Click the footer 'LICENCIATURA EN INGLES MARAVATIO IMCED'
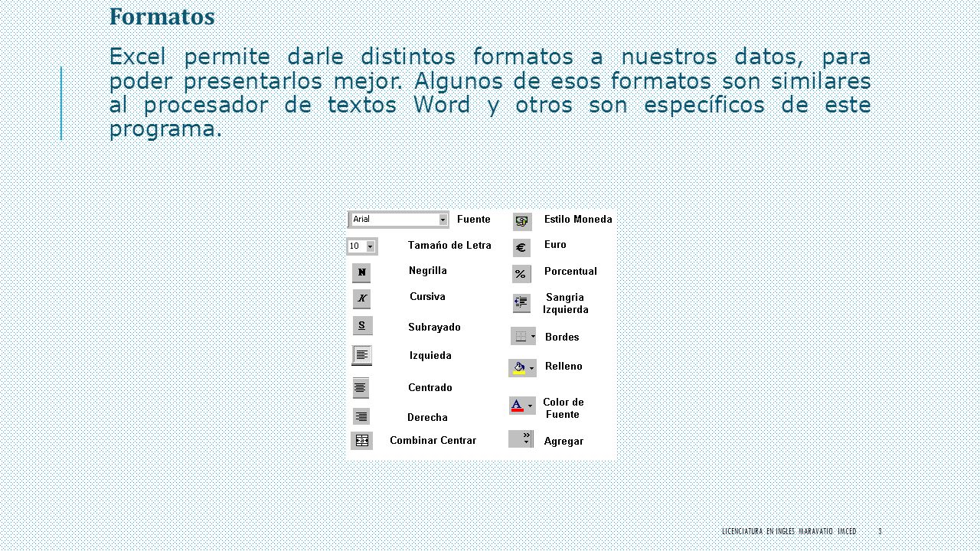The width and height of the screenshot is (980, 551). tap(789, 531)
